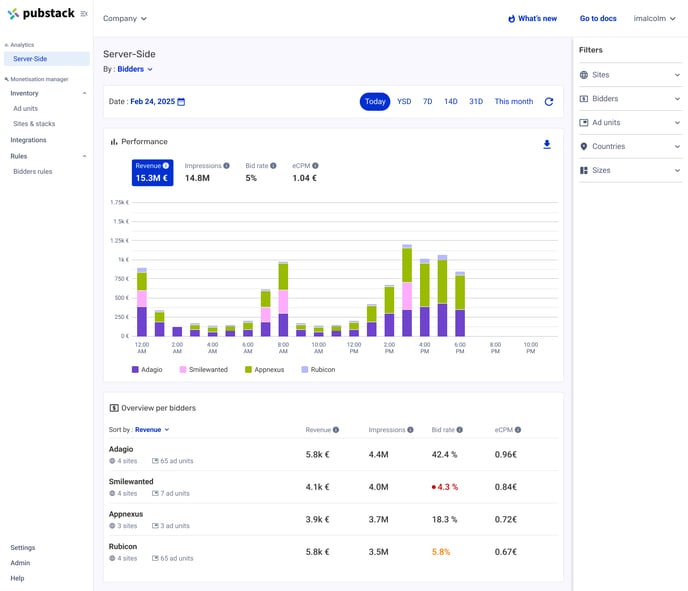Collapse the sidebar menu icon
Viewport: 688px width, 591px height.
(x=84, y=14)
